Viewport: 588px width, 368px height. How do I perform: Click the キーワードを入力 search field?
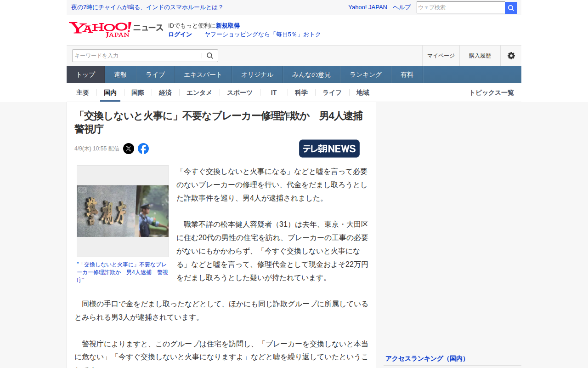tap(137, 56)
